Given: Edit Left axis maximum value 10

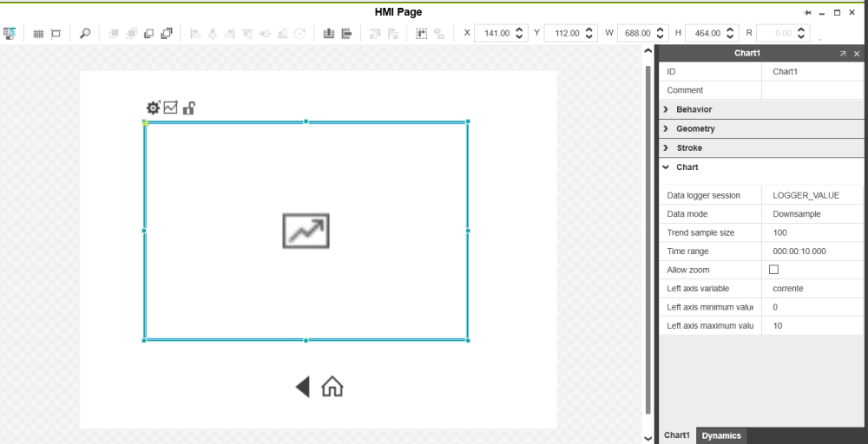Looking at the screenshot, I should click(x=812, y=326).
